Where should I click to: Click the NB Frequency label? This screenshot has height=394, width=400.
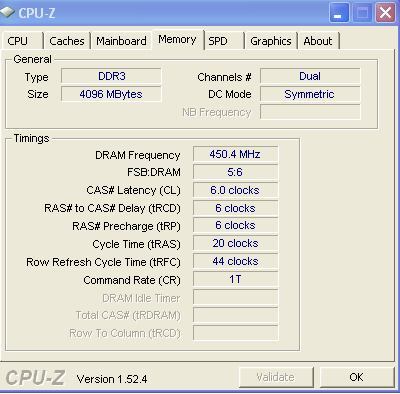coord(216,112)
